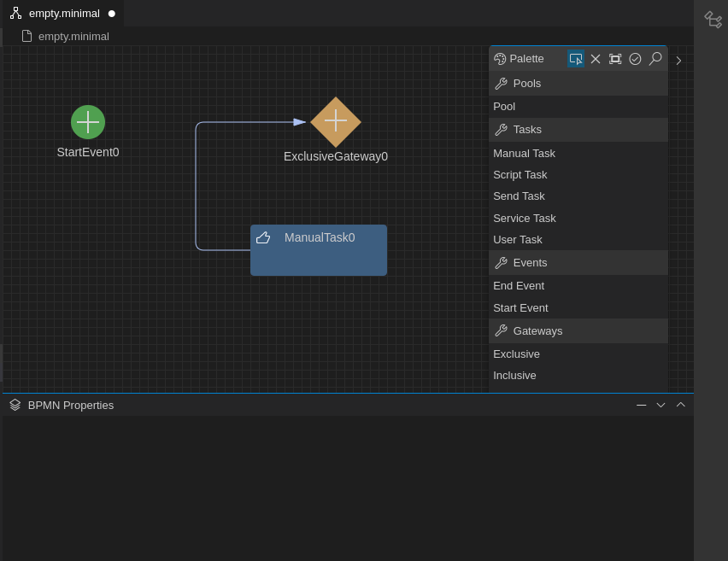Activate the delete tool X icon in Palette
The width and height of the screenshot is (728, 561).
pyautogui.click(x=596, y=59)
